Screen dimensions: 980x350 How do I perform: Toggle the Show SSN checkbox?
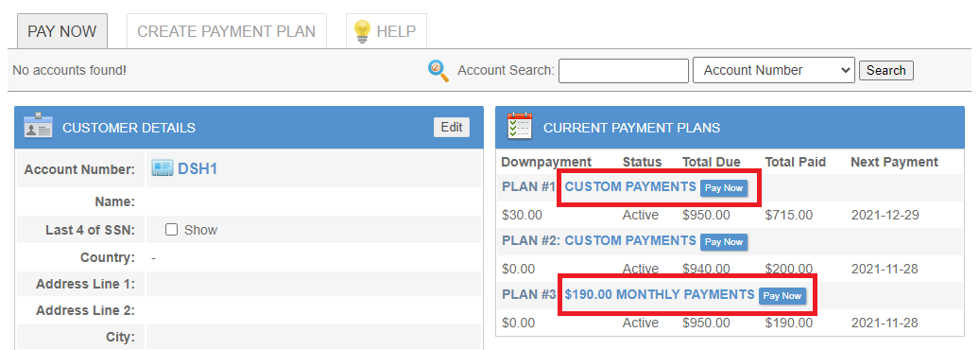click(171, 230)
